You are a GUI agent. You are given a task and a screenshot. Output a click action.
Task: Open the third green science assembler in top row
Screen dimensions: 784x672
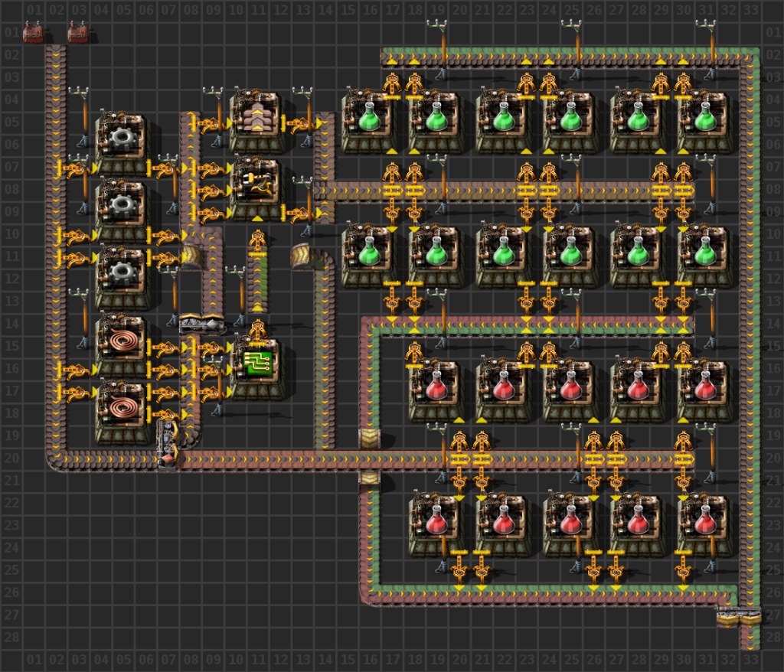coord(504,122)
